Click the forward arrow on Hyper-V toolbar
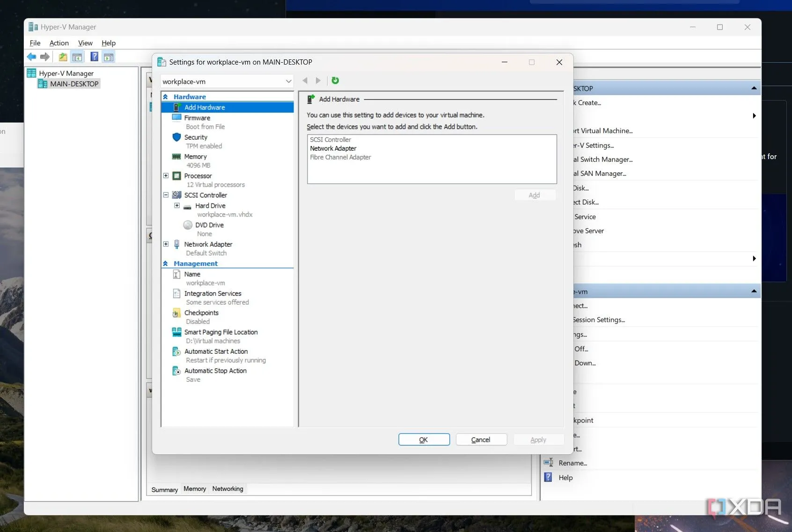This screenshot has height=532, width=792. [x=45, y=57]
